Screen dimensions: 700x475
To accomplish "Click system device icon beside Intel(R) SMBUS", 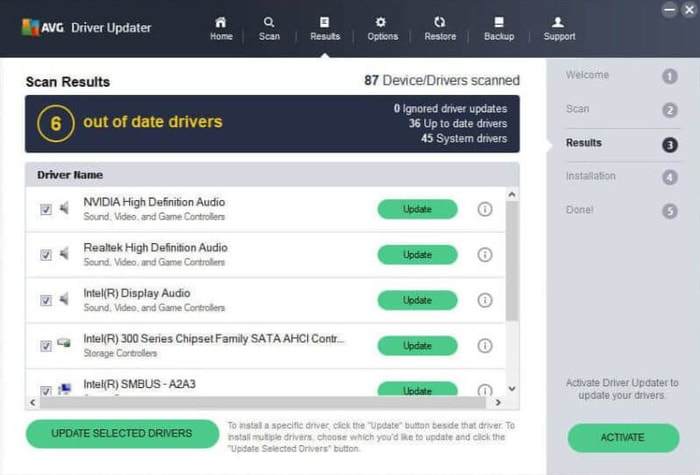I will (x=64, y=389).
